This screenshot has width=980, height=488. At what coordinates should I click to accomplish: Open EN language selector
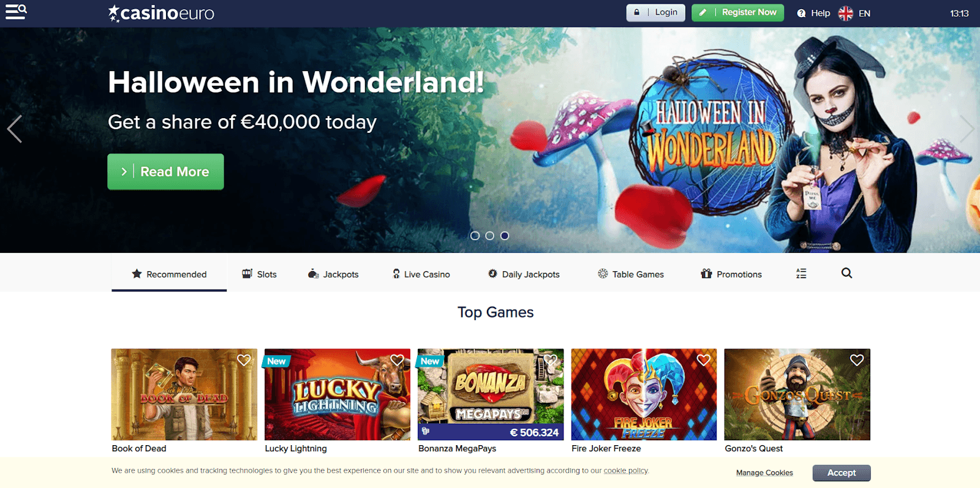coord(864,13)
